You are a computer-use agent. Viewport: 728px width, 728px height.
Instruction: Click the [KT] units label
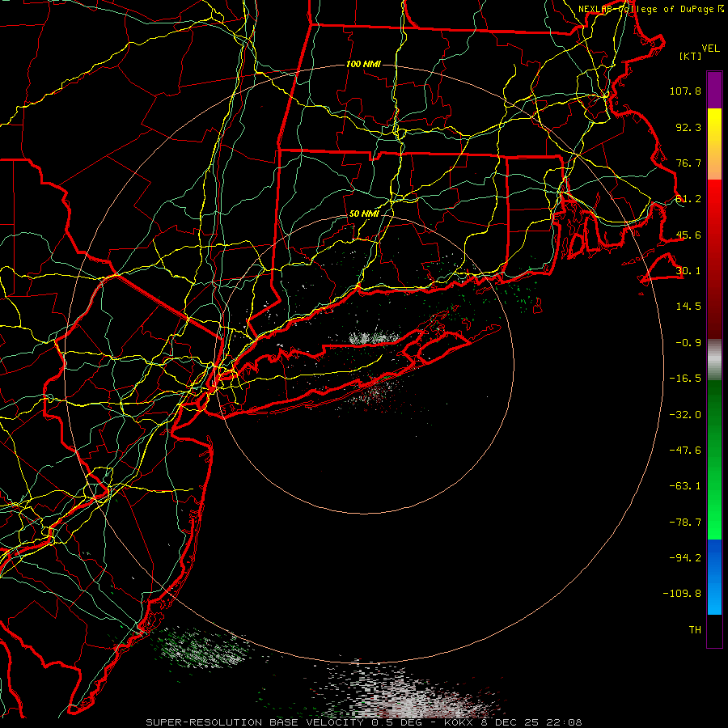click(x=691, y=56)
